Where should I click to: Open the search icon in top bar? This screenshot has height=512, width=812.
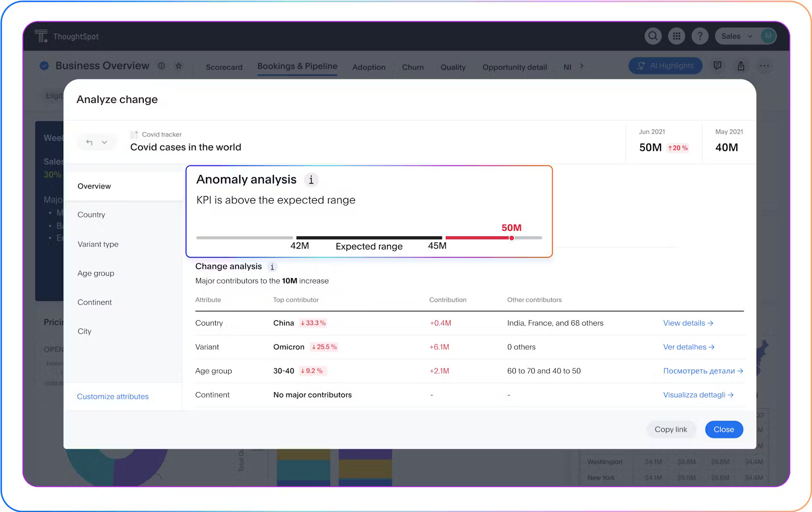653,36
